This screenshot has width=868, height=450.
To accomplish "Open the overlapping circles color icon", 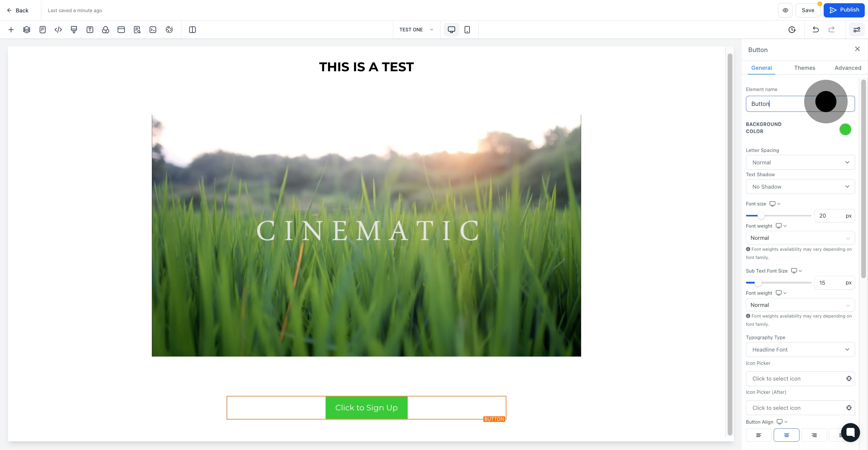I will 105,30.
